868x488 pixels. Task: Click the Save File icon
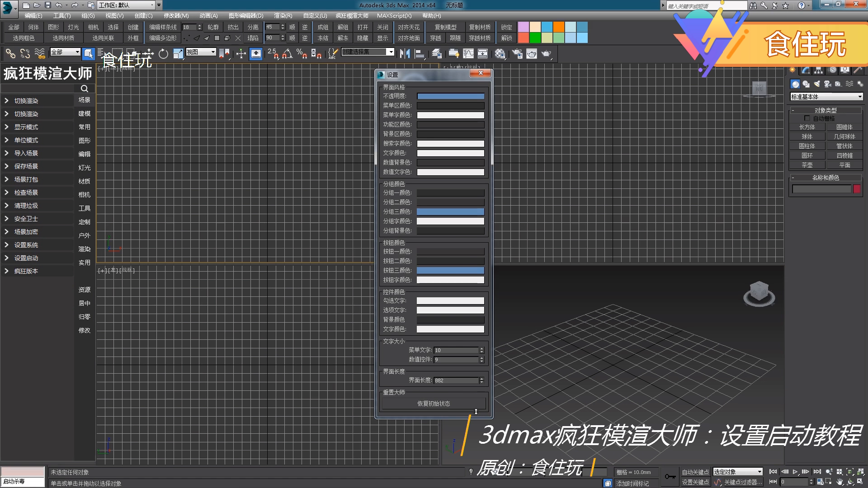(x=47, y=5)
